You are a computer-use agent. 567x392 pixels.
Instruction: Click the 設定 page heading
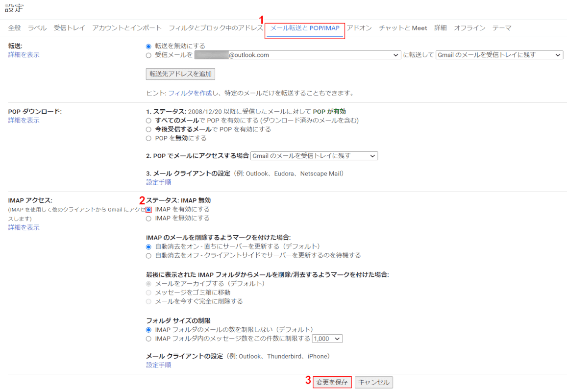point(15,8)
